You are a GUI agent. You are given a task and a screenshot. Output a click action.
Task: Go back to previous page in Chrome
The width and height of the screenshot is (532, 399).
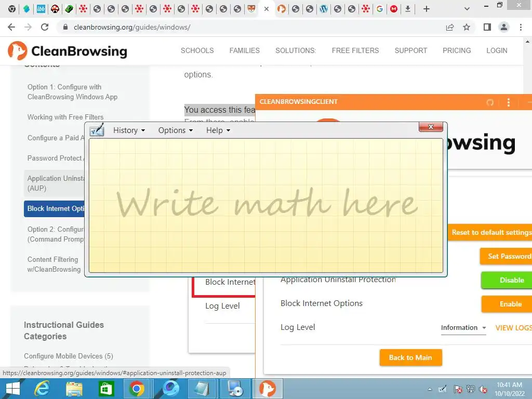(x=11, y=27)
